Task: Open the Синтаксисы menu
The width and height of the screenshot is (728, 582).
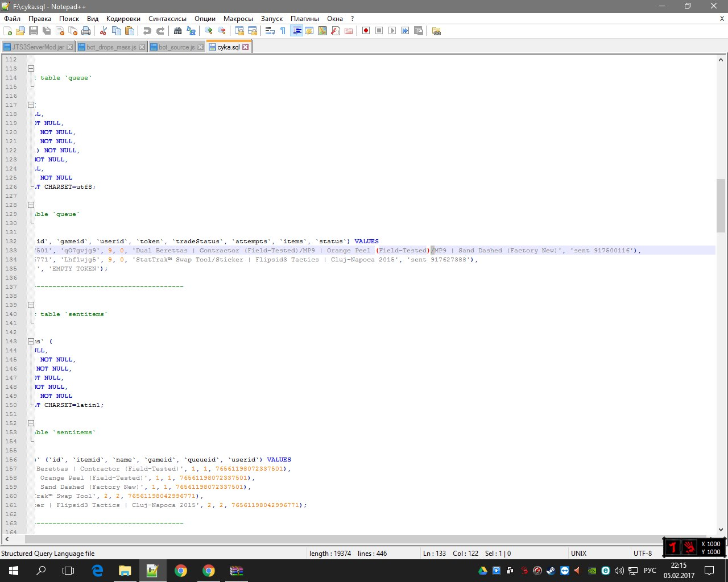Action: 167,19
